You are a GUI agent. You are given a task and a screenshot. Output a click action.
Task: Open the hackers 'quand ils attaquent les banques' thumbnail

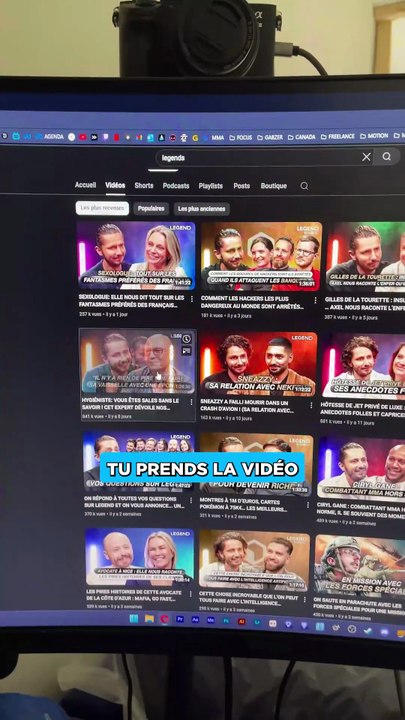pyautogui.click(x=261, y=257)
